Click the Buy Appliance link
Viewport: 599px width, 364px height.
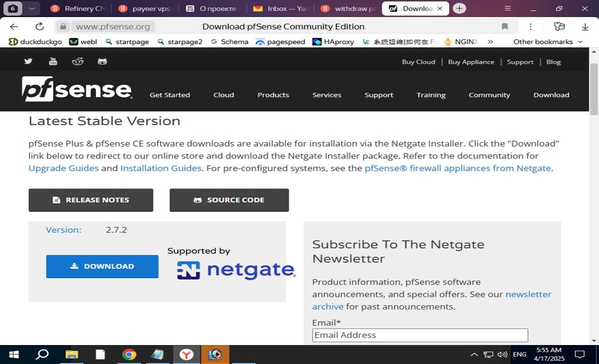click(471, 62)
